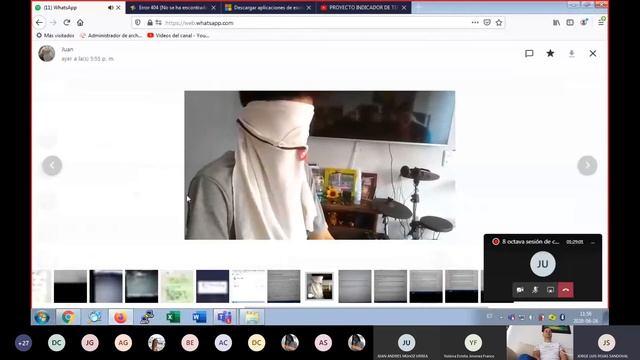Open the Windows Start button
Image resolution: width=640 pixels, height=360 pixels.
point(42,317)
